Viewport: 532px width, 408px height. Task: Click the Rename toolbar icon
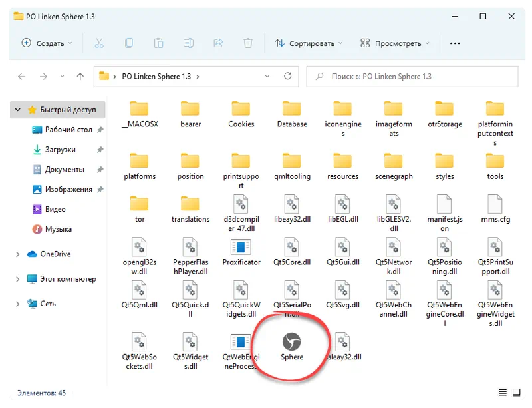188,43
